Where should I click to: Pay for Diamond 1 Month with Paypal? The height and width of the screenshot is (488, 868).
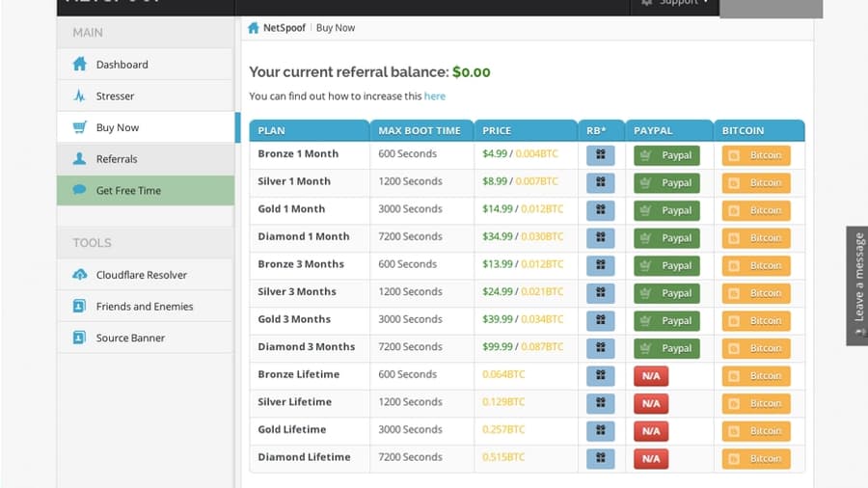(666, 238)
